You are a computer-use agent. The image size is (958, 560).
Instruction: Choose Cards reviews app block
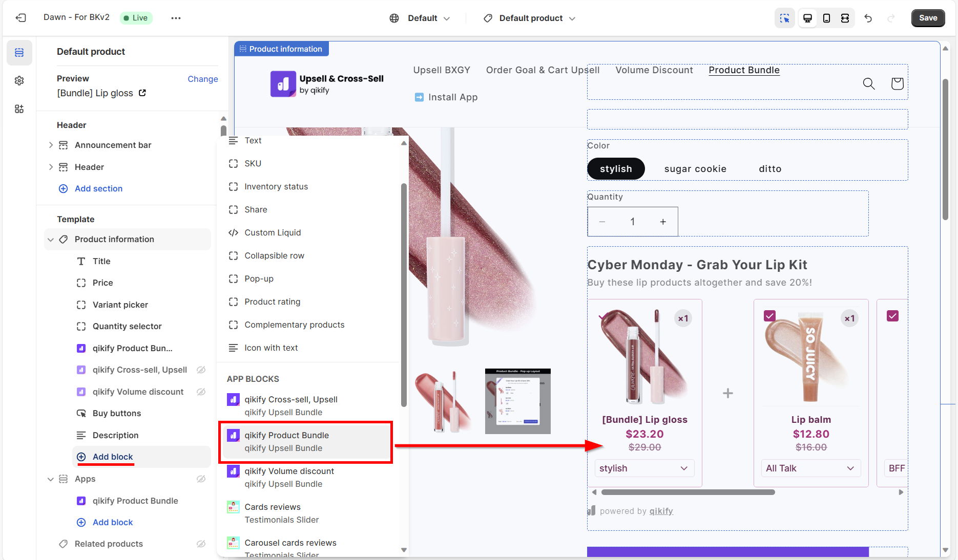tap(308, 513)
